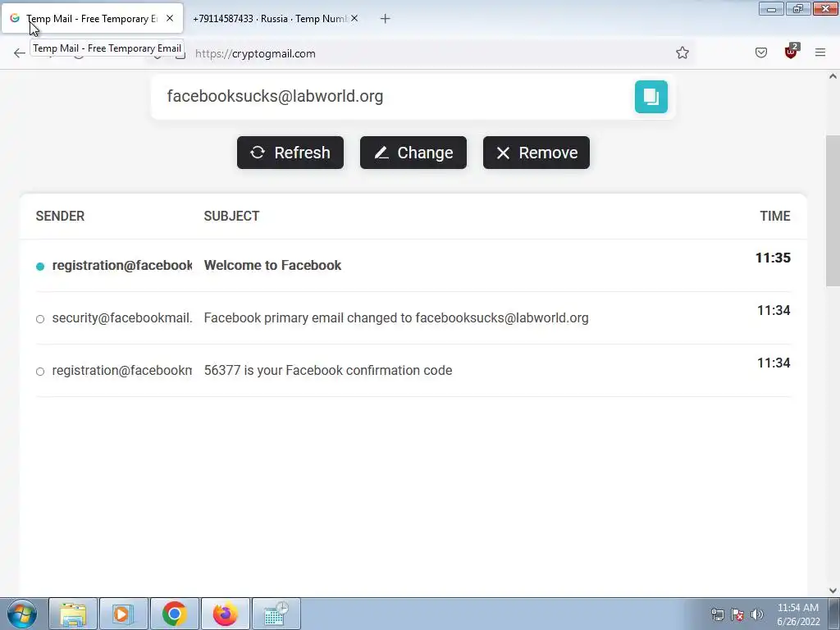Click the network tray icon
This screenshot has height=630, width=840.
[717, 614]
